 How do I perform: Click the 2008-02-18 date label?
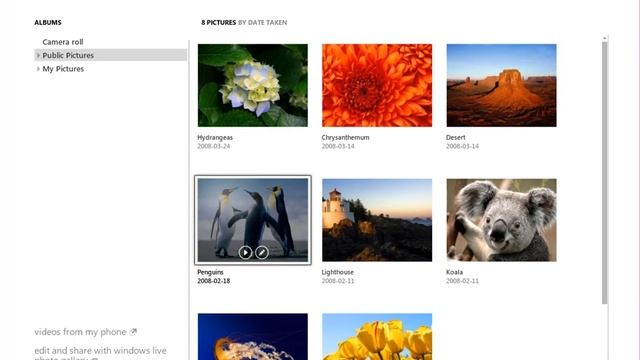click(214, 281)
